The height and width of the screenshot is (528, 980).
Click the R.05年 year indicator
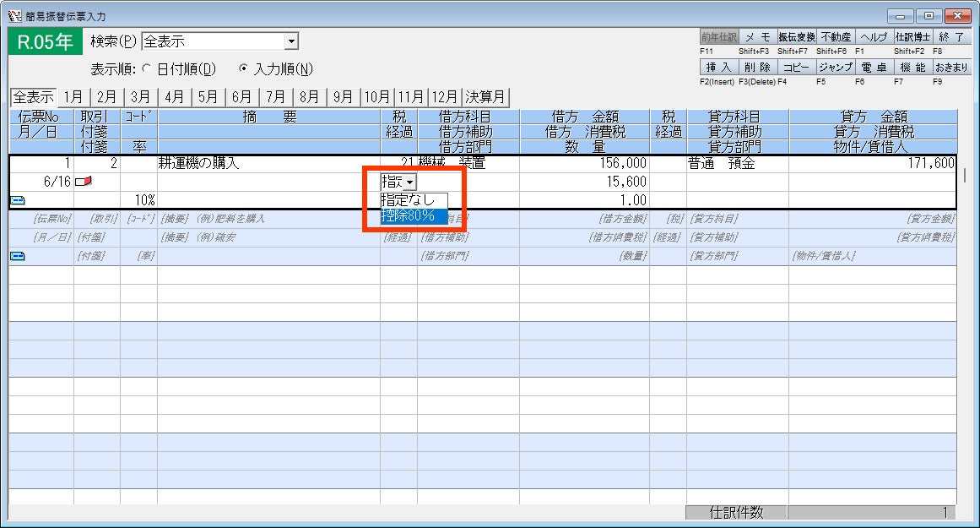point(45,42)
